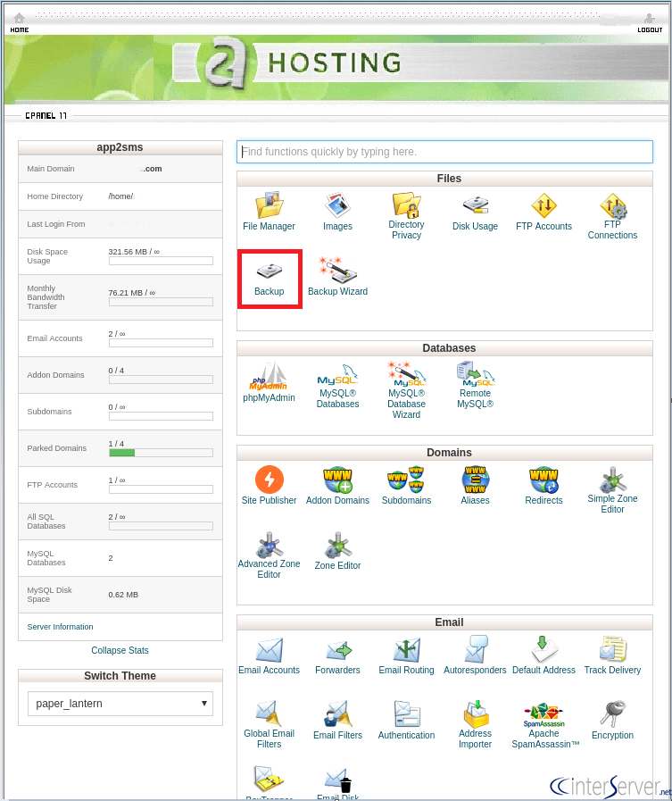Click the Monthly Bandwidth Transfer bar
This screenshot has width=672, height=801.
pos(161,302)
